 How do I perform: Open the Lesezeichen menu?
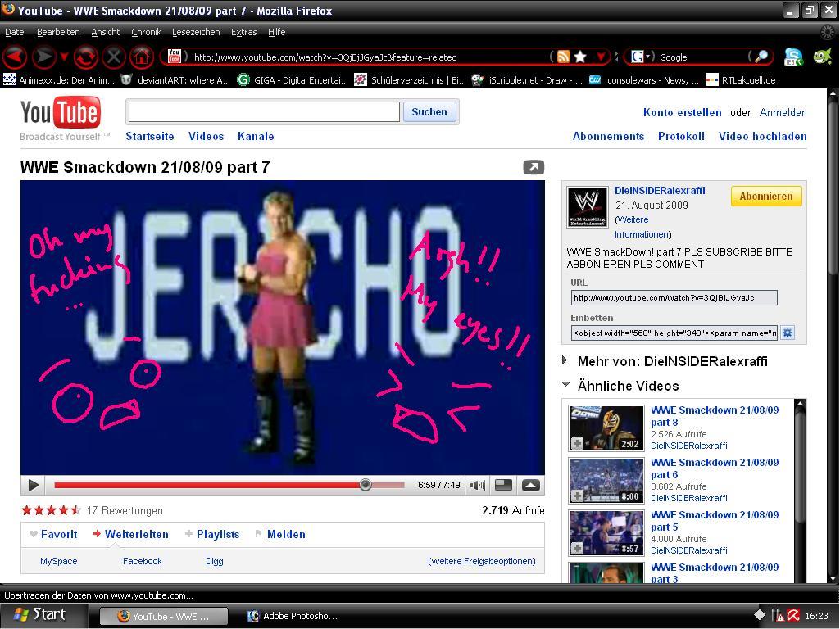tap(196, 32)
